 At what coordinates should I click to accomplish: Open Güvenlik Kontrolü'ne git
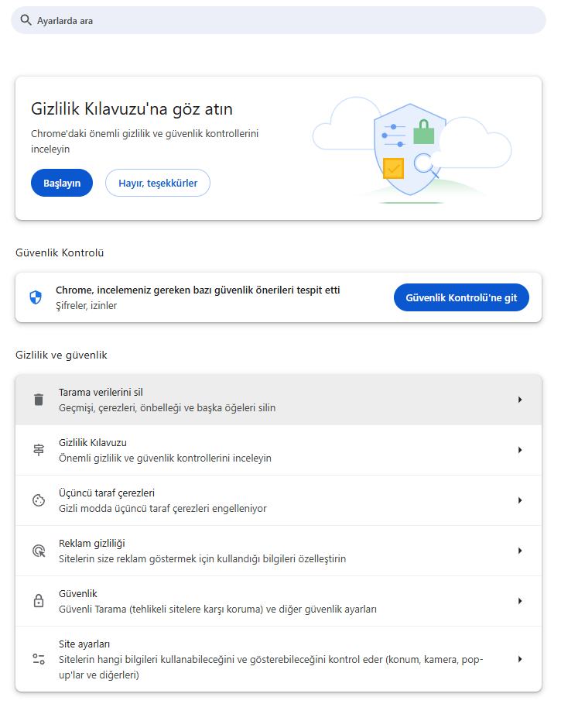pyautogui.click(x=461, y=297)
